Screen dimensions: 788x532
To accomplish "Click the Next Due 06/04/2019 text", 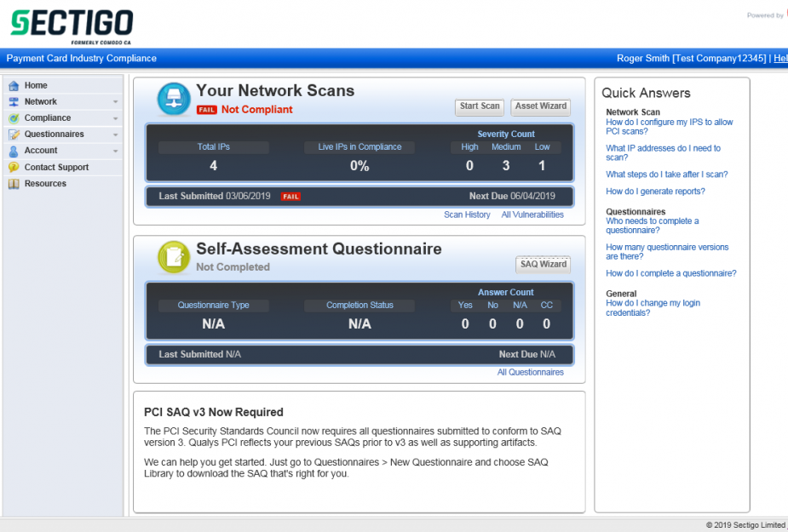I will (x=512, y=196).
